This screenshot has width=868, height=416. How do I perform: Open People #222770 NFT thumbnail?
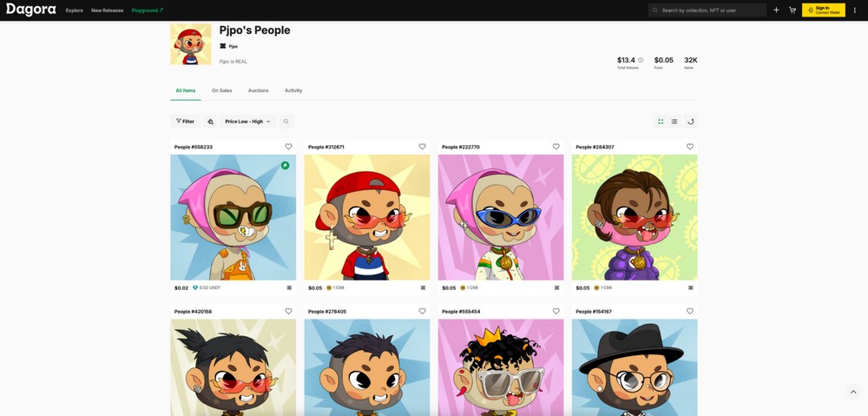click(501, 217)
